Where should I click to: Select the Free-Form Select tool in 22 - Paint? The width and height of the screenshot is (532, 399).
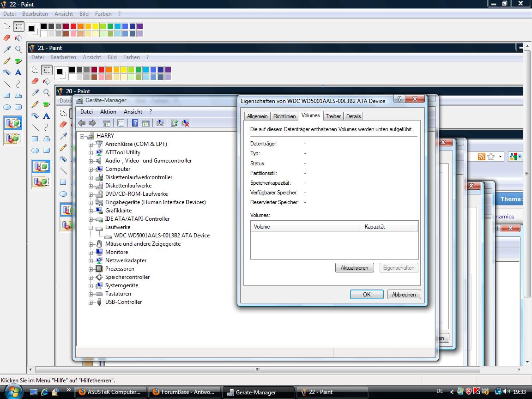(x=7, y=26)
